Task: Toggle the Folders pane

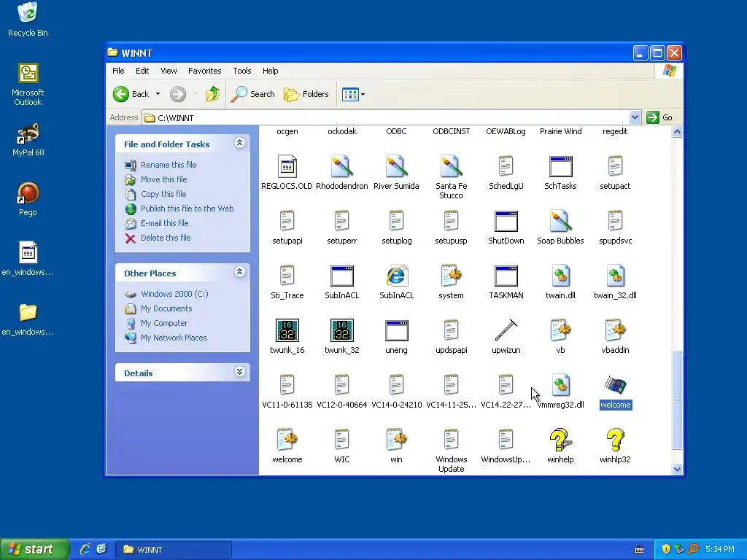Action: click(306, 94)
